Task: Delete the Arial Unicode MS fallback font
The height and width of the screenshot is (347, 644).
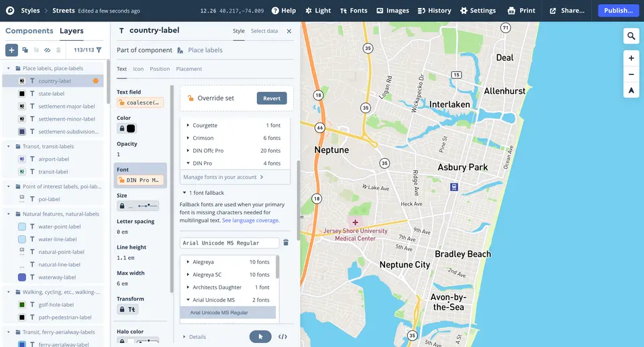Action: (x=286, y=242)
